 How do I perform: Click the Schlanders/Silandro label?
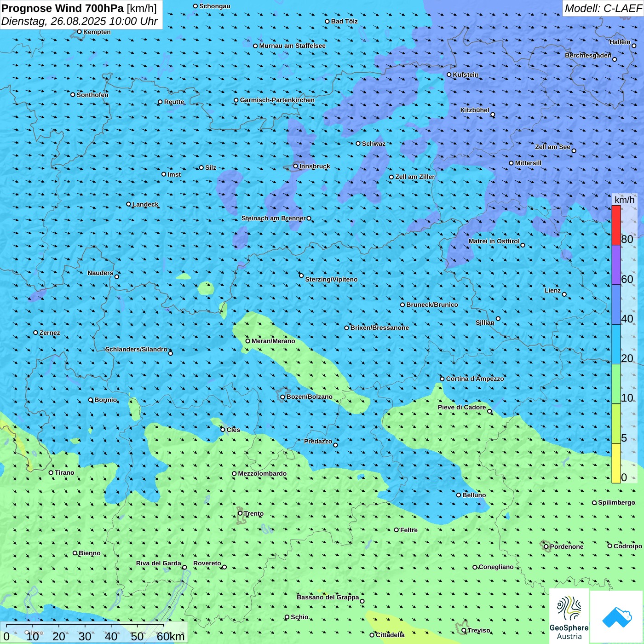coord(136,349)
